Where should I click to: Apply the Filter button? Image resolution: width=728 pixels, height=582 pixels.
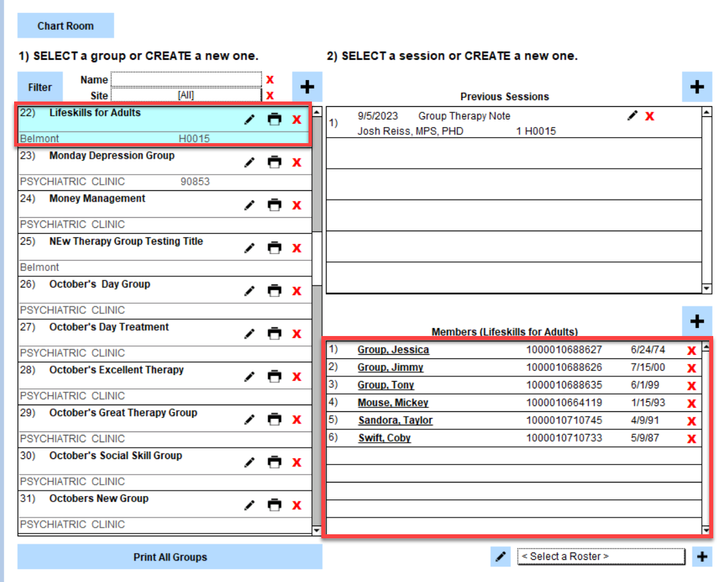(x=40, y=87)
